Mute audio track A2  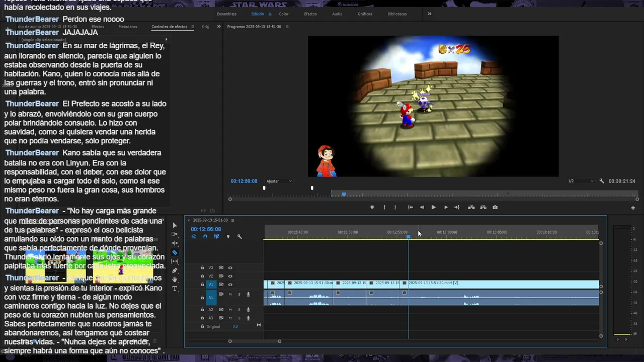tap(230, 310)
